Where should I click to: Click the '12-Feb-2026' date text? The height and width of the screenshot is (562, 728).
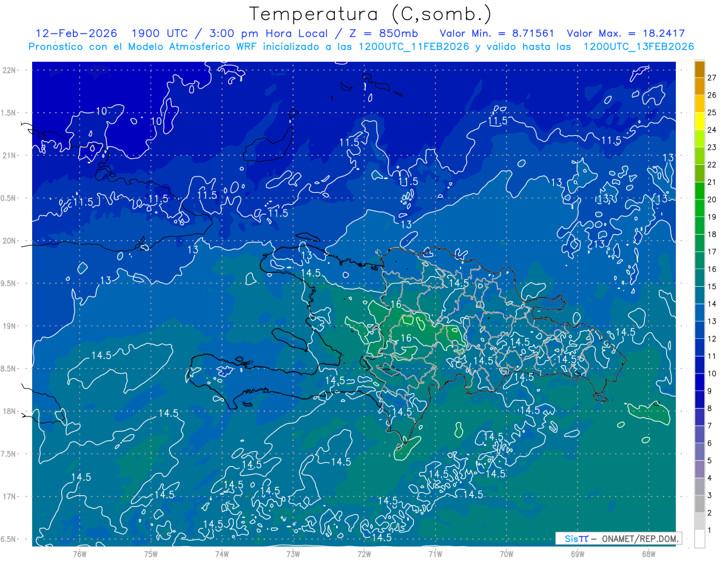coord(76,33)
